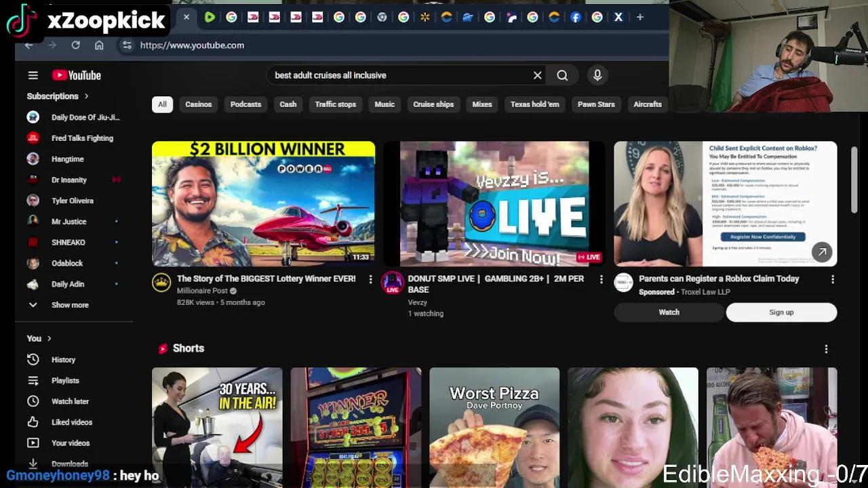Image resolution: width=868 pixels, height=488 pixels.
Task: Filter by Mixes chip
Action: tap(482, 104)
